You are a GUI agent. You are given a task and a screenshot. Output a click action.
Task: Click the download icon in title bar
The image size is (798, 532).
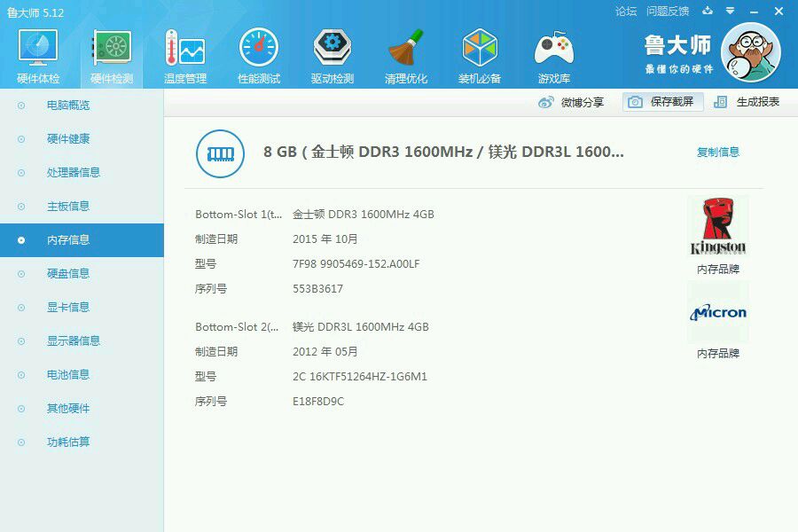pos(708,11)
